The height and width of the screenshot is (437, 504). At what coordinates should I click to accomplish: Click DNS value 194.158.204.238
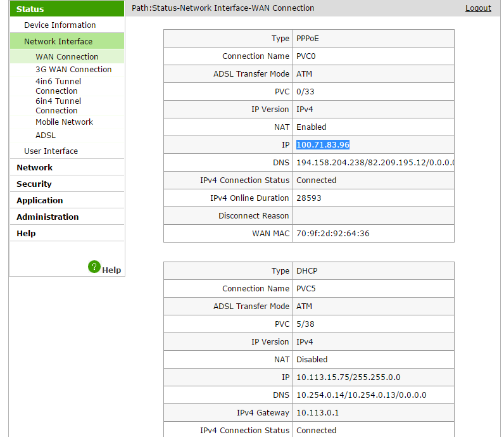(x=331, y=163)
